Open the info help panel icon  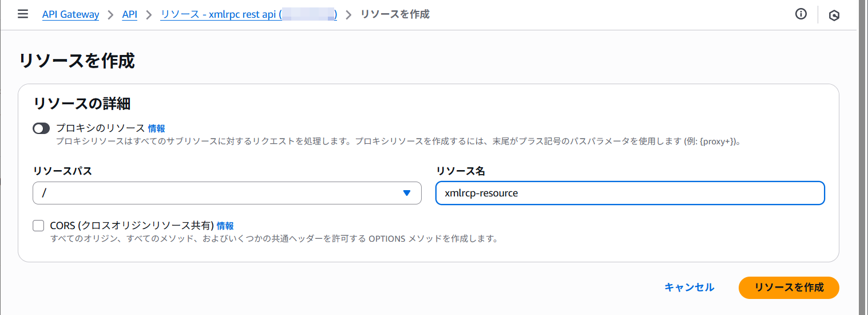tap(801, 14)
